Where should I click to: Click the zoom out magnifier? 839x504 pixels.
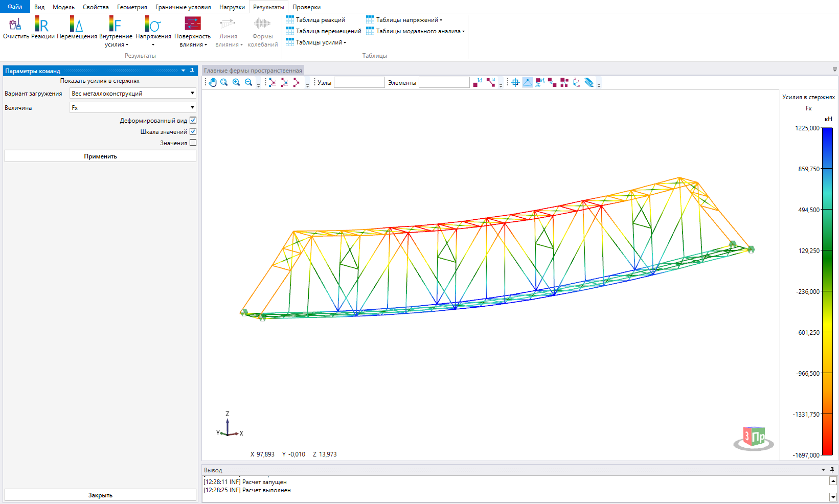pos(248,82)
